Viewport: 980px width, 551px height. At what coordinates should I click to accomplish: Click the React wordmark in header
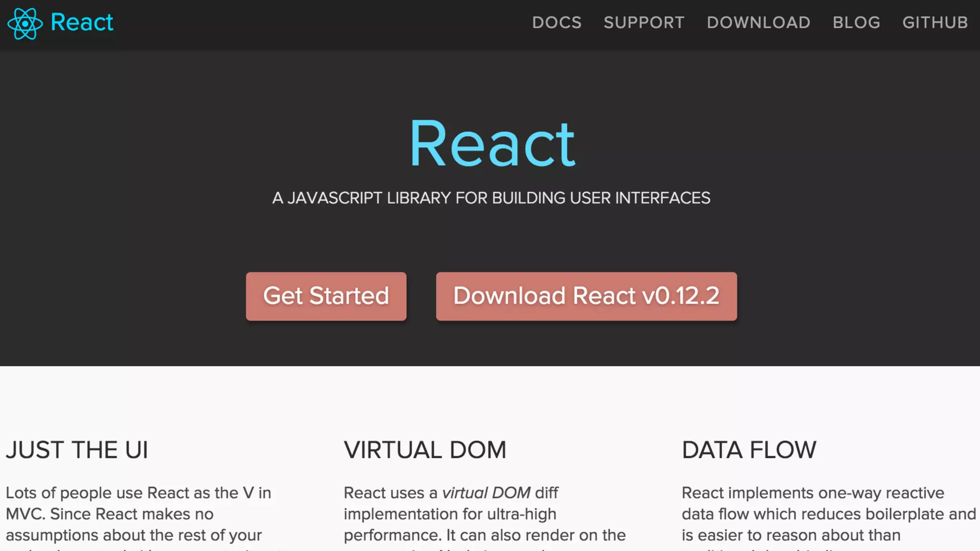click(x=82, y=22)
